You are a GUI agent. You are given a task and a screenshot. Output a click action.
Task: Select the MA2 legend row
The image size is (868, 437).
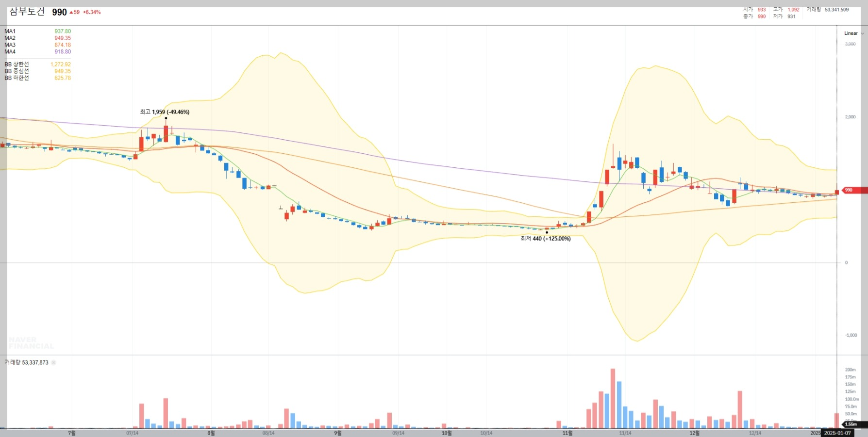[37, 38]
